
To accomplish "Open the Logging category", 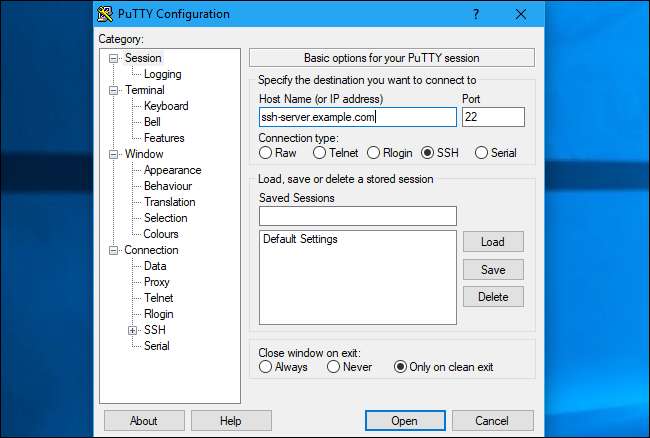I will [162, 74].
